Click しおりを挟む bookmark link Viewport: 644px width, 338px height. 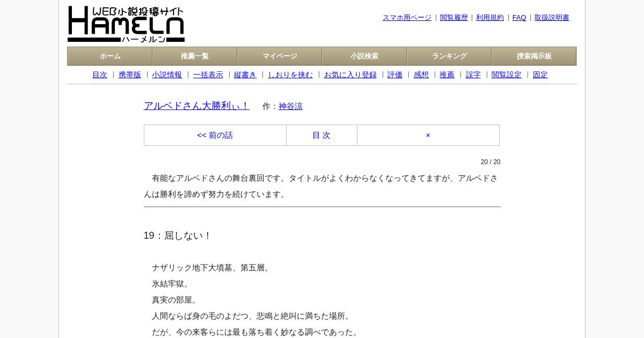point(290,75)
